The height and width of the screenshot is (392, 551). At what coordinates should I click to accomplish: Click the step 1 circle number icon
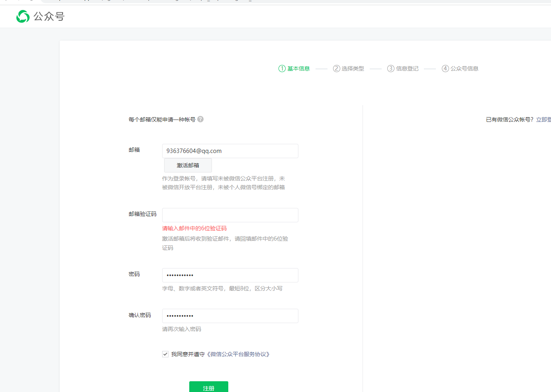282,69
